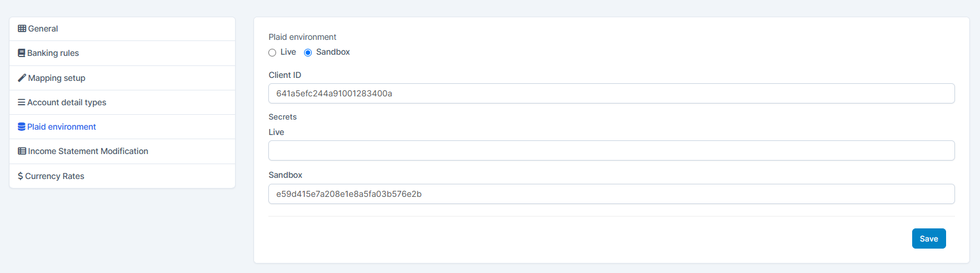980x273 pixels.
Task: Click the list icon beside Account detail types
Action: pyautogui.click(x=21, y=102)
